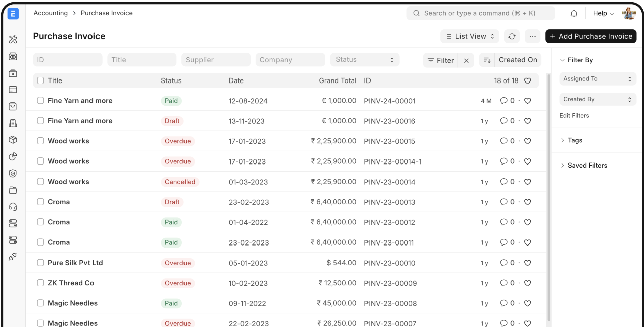
Task: Open the notifications bell icon
Action: coord(573,13)
